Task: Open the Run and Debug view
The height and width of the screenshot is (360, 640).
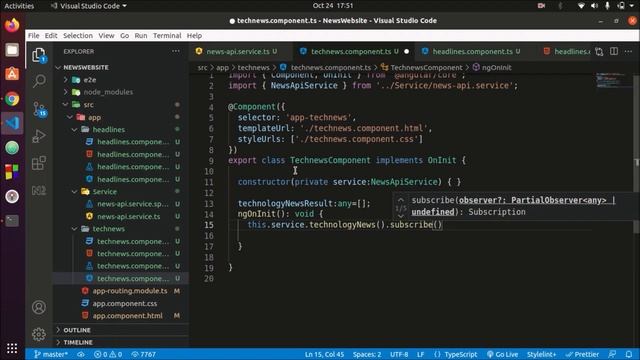Action: (x=39, y=136)
